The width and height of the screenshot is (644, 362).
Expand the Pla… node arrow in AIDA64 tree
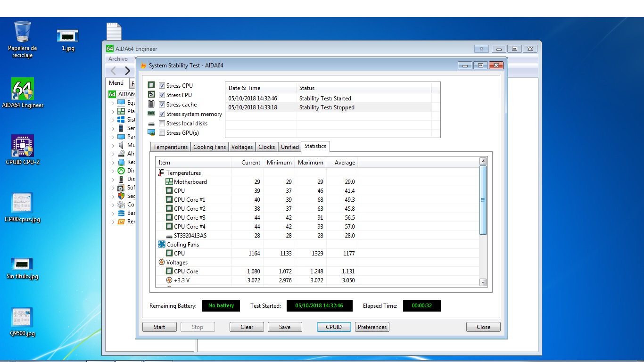(x=113, y=112)
